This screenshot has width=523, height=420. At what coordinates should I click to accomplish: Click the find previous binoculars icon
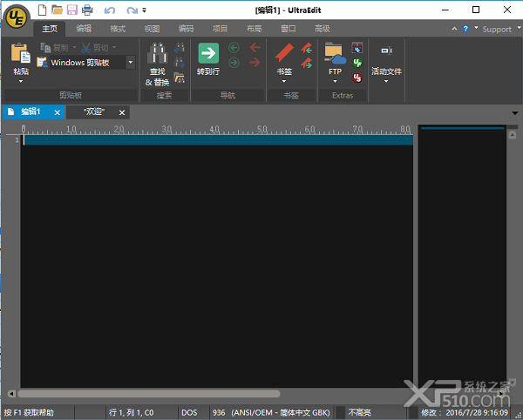180,48
